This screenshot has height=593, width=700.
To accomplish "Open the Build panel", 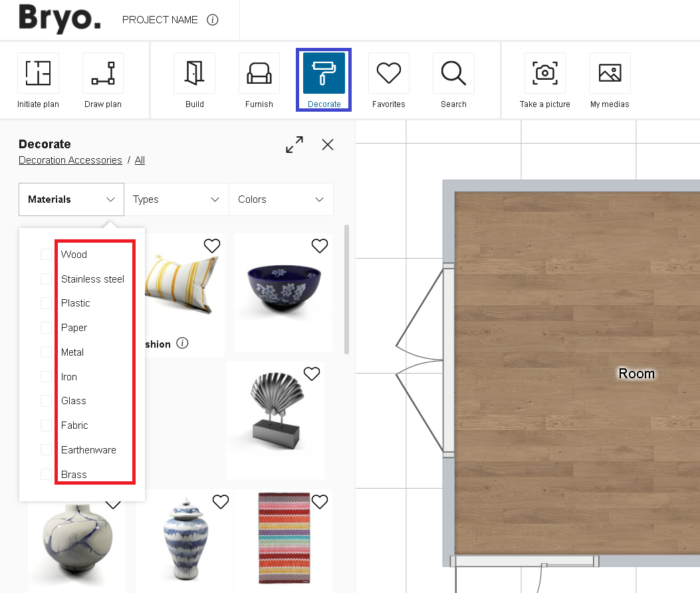I will [x=194, y=79].
